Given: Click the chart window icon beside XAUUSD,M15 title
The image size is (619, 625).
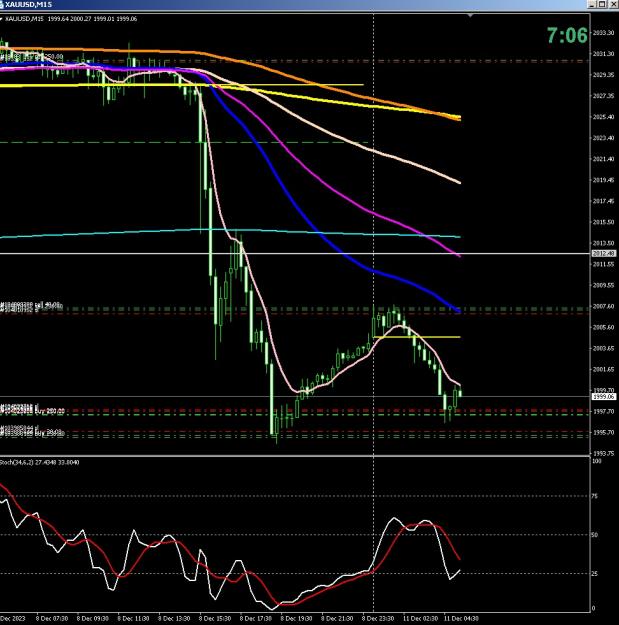Looking at the screenshot, I should click(x=2, y=4).
